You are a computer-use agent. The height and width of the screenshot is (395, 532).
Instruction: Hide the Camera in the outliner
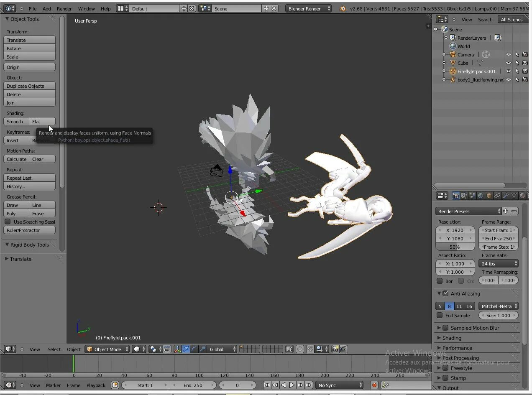coord(509,54)
